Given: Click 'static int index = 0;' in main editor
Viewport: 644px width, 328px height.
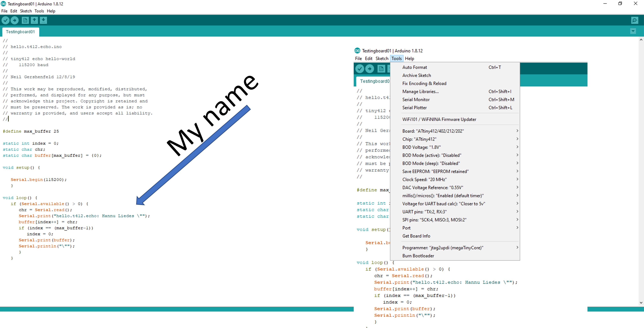Looking at the screenshot, I should point(30,143).
